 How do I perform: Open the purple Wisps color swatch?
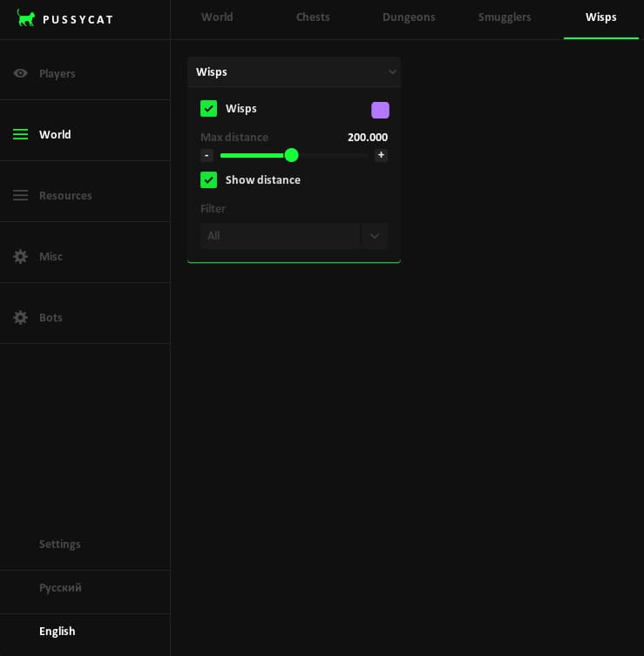coord(380,110)
